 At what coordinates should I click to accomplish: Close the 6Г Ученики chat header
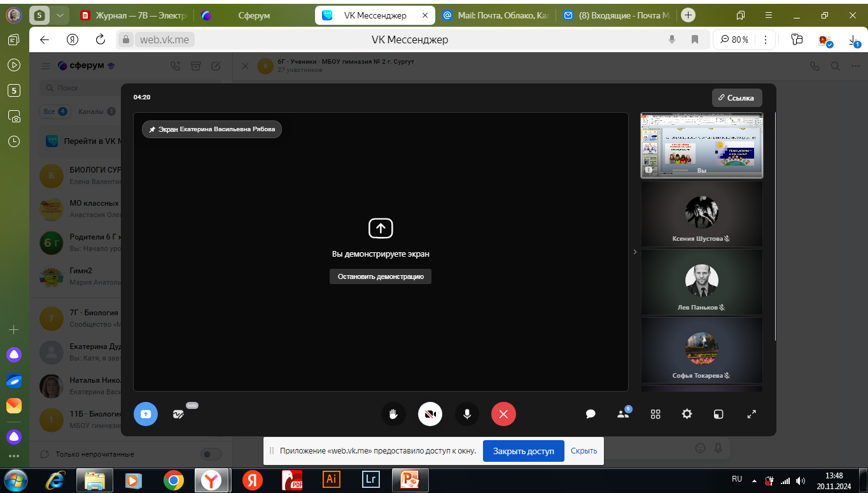point(245,66)
